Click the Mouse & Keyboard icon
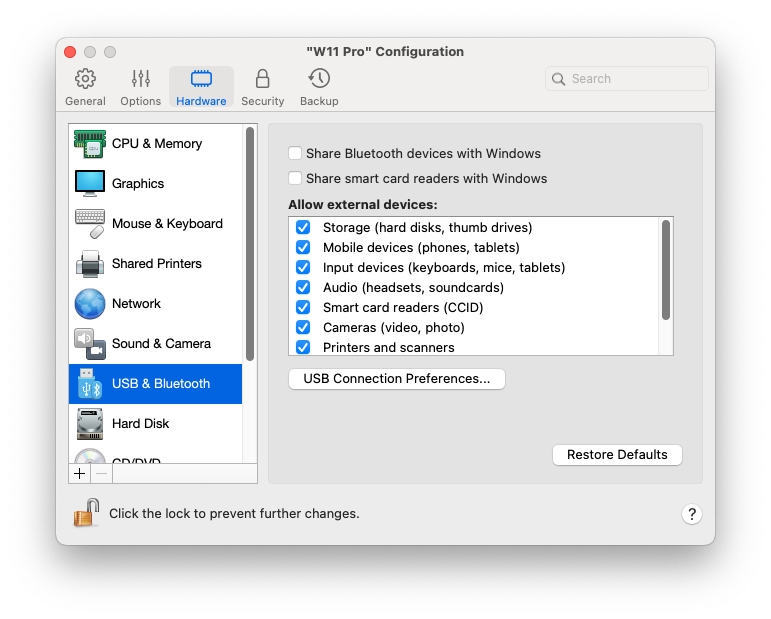 point(90,224)
